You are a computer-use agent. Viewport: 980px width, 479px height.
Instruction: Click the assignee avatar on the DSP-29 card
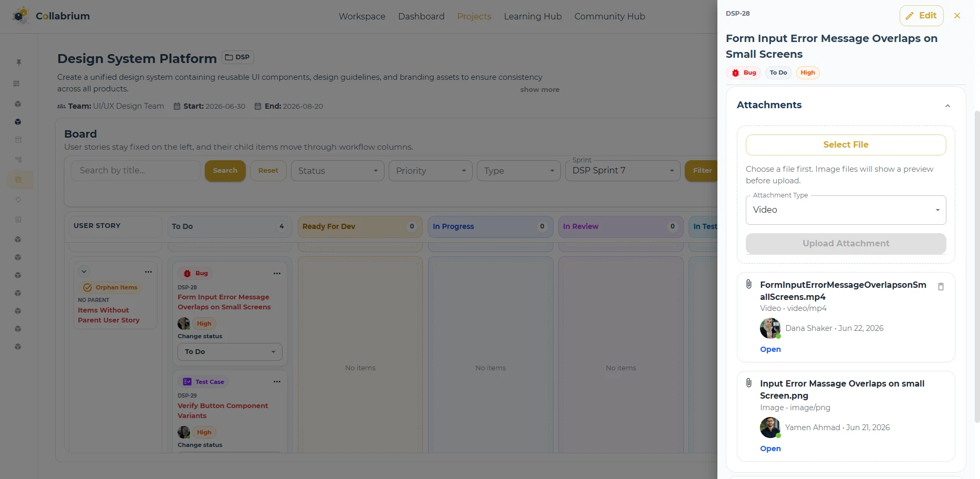click(184, 432)
